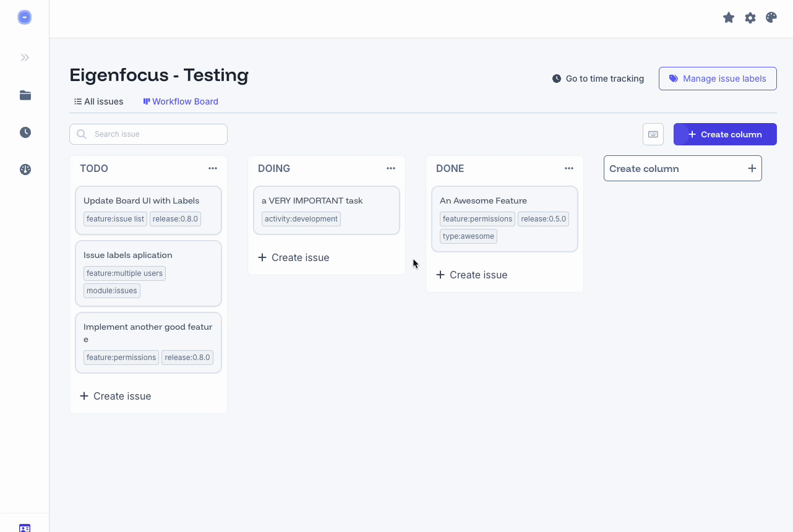Change theme with the palette icon
Image resolution: width=793 pixels, height=532 pixels.
click(x=771, y=17)
